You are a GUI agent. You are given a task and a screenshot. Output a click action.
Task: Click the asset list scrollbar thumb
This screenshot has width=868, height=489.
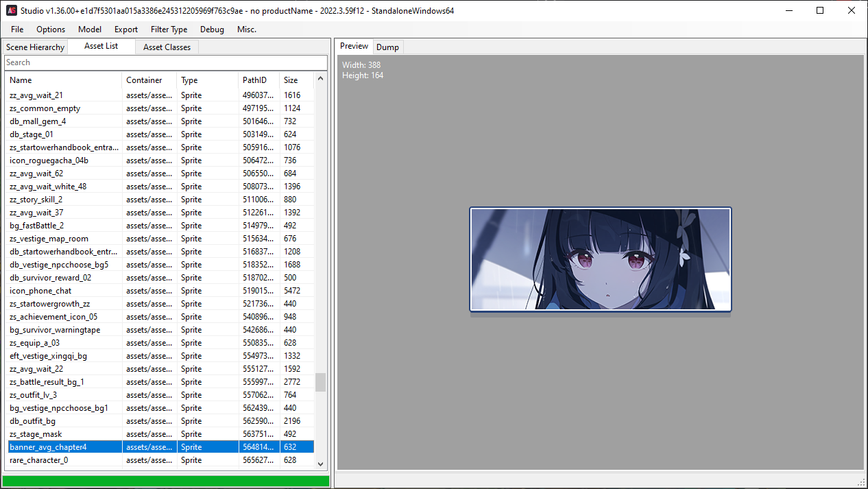320,382
